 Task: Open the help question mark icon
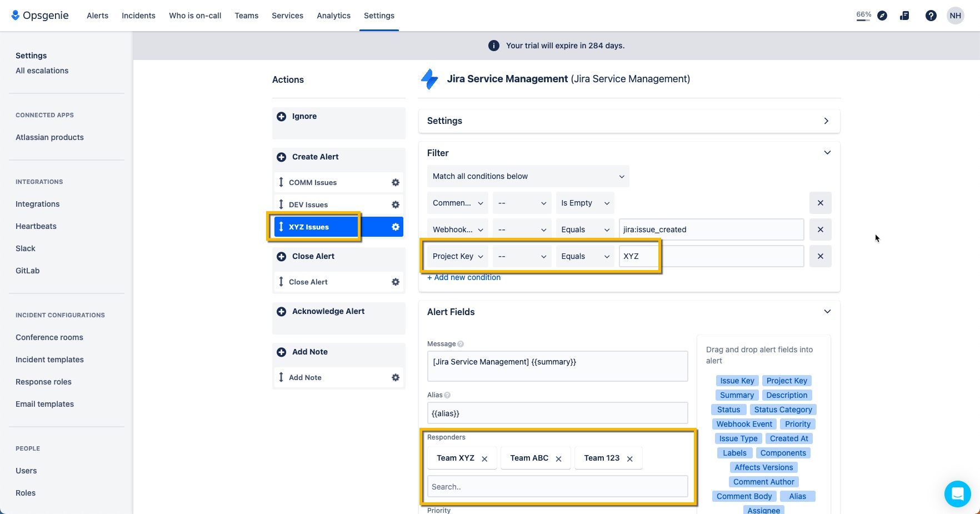coord(931,16)
